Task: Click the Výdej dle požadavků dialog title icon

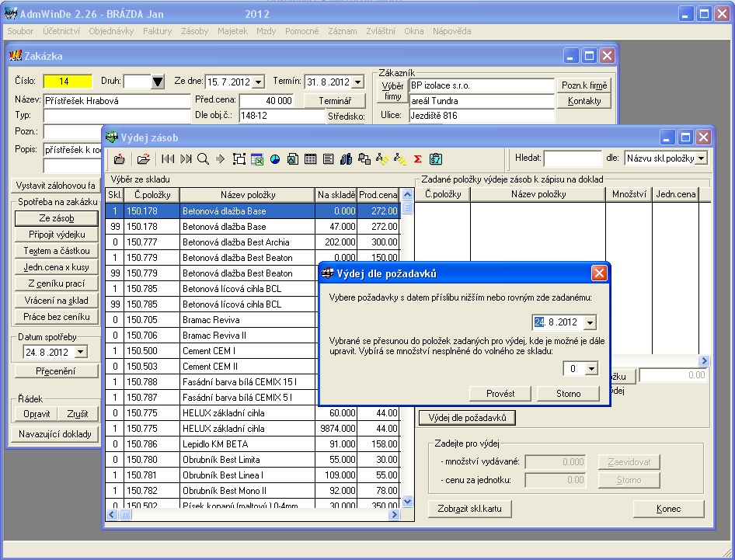Action: point(328,273)
